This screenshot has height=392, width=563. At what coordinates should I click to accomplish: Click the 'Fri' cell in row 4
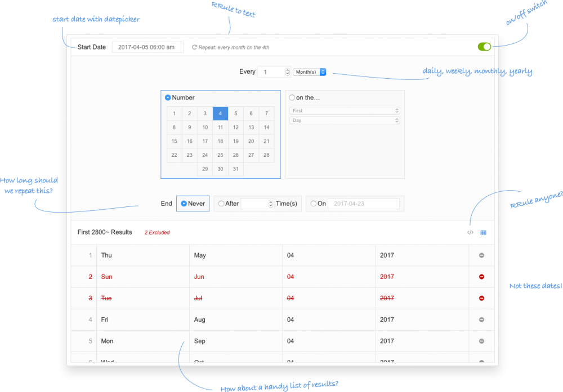[x=143, y=319]
